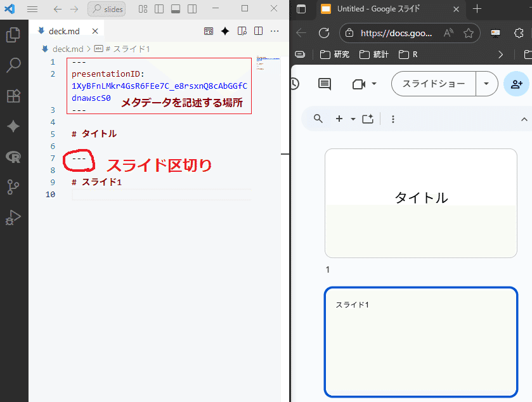Viewport: 532px width, 402px height.
Task: Open the Search panel in VS Code
Action: 14,65
